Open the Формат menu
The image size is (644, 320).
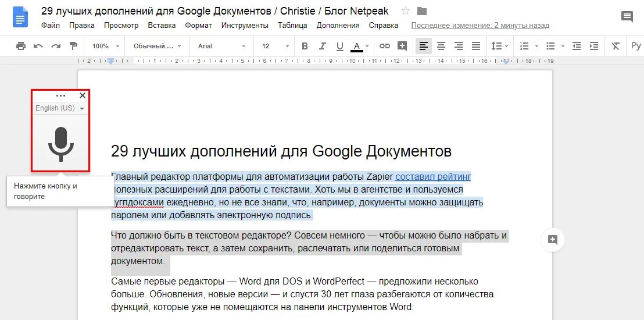point(198,26)
